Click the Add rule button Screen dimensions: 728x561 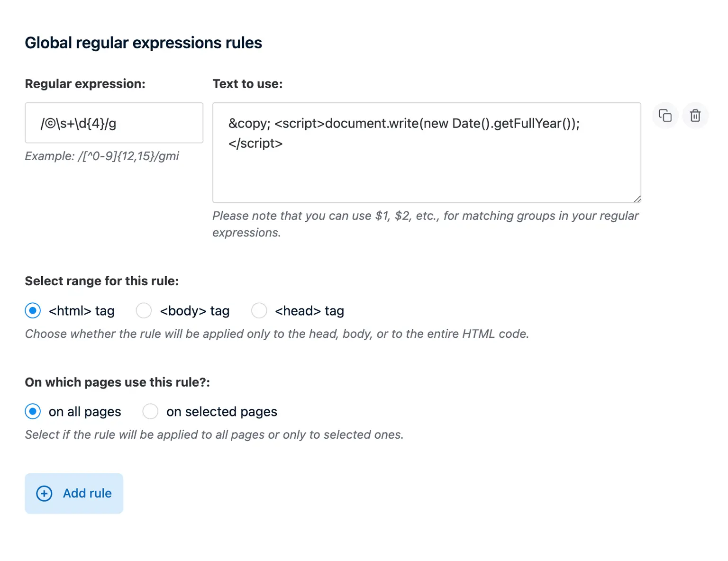pos(74,493)
